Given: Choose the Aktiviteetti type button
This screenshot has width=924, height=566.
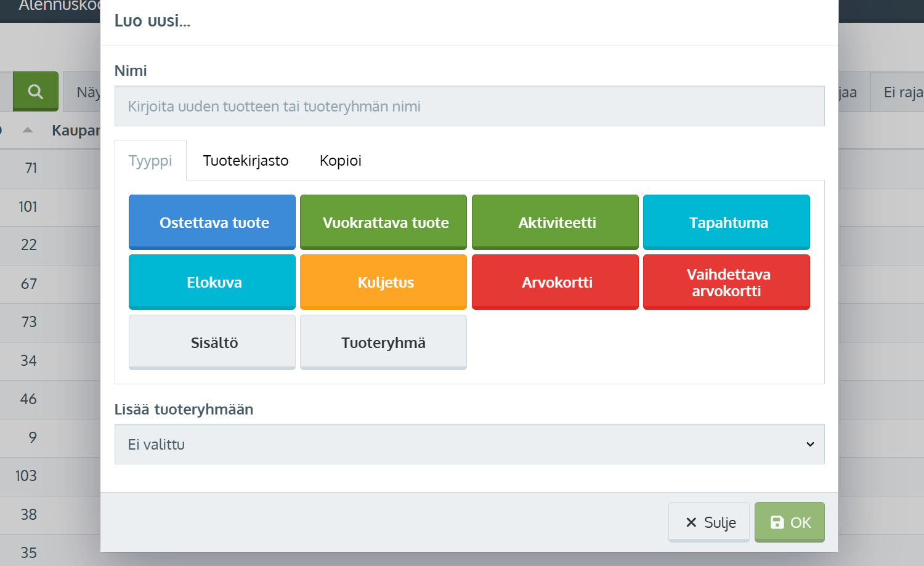Looking at the screenshot, I should pos(555,222).
